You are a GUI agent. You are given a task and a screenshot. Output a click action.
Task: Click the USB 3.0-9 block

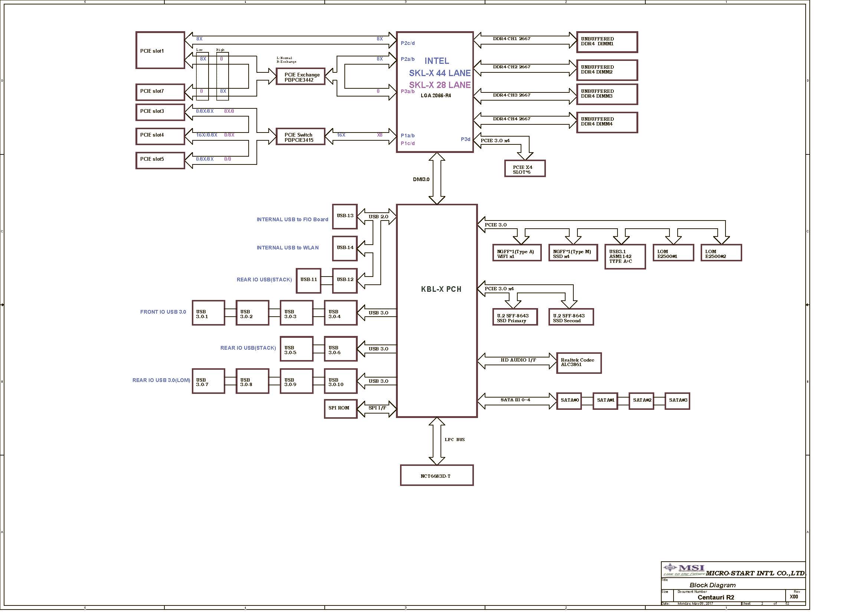pyautogui.click(x=297, y=381)
